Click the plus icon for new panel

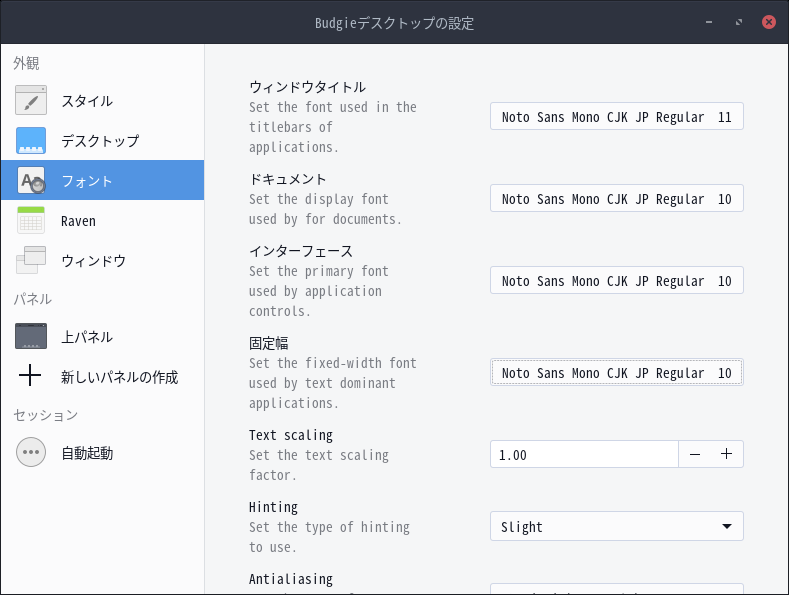point(30,376)
